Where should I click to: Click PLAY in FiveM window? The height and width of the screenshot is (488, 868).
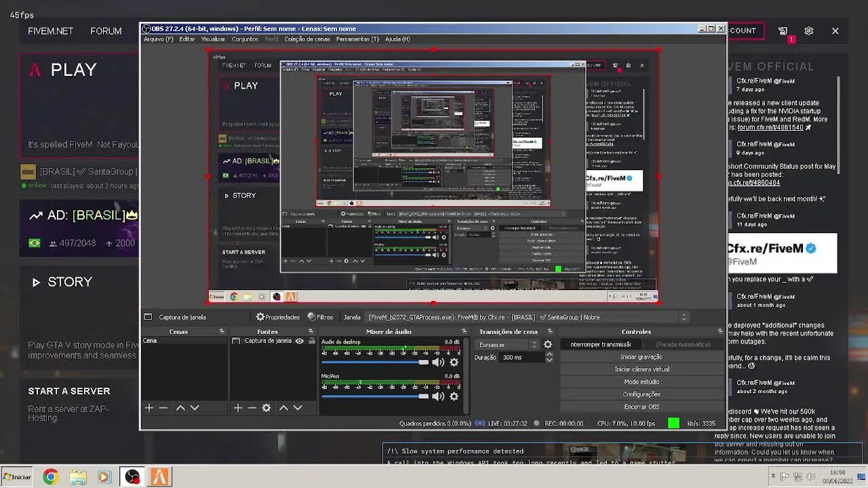point(73,70)
